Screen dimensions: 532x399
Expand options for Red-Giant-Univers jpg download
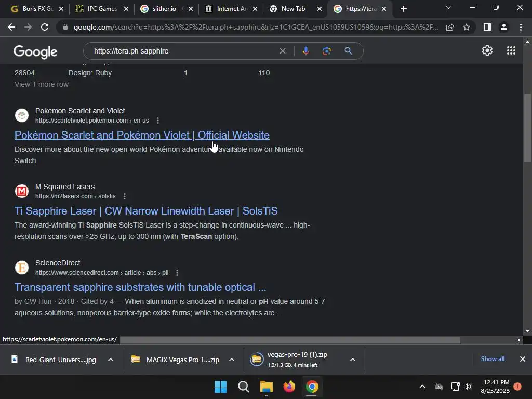tap(111, 360)
